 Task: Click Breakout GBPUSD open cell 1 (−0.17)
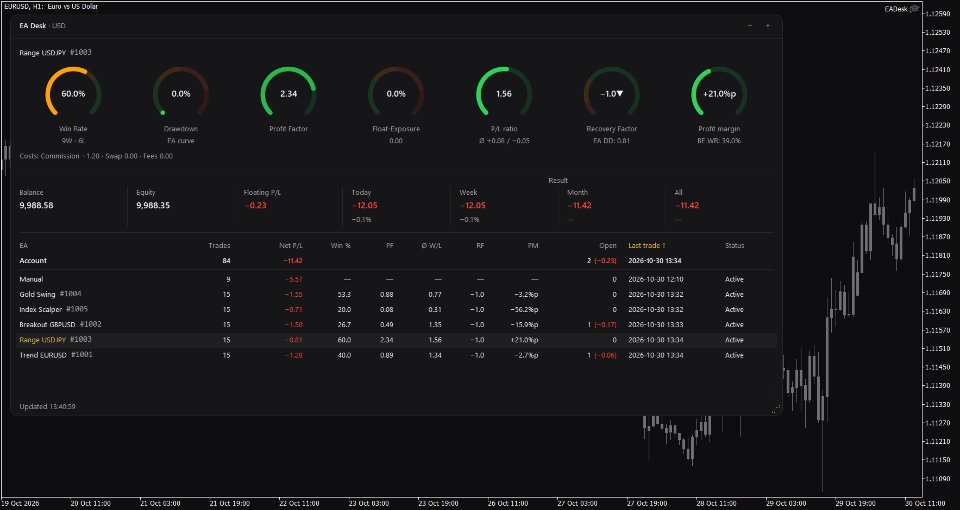point(602,324)
